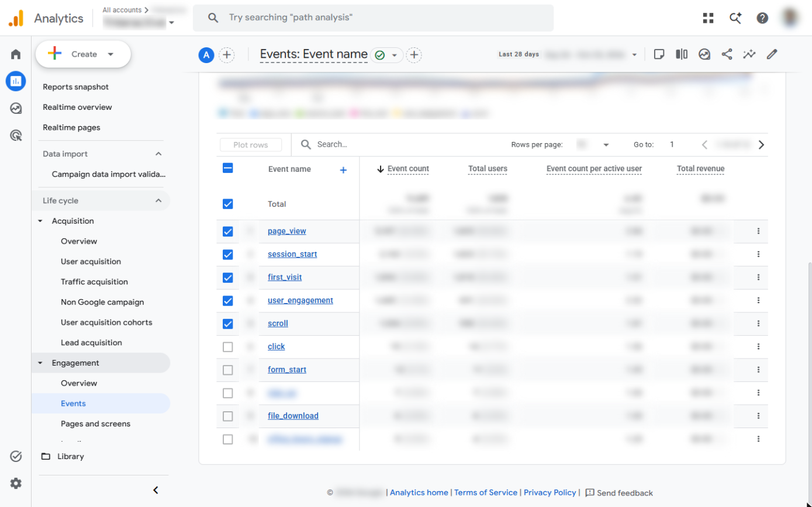Viewport: 812px width, 507px height.
Task: Open the Rows per page dropdown
Action: pyautogui.click(x=594, y=145)
